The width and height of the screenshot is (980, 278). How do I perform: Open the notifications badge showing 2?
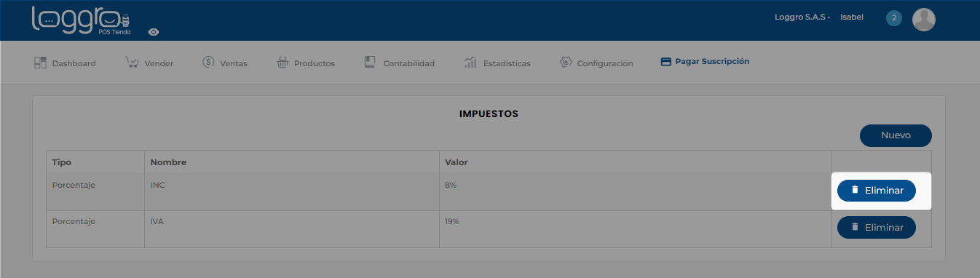pos(894,18)
